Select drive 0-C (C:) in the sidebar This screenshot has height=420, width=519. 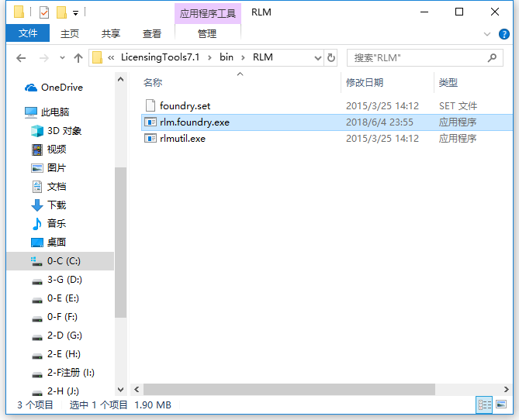60,261
